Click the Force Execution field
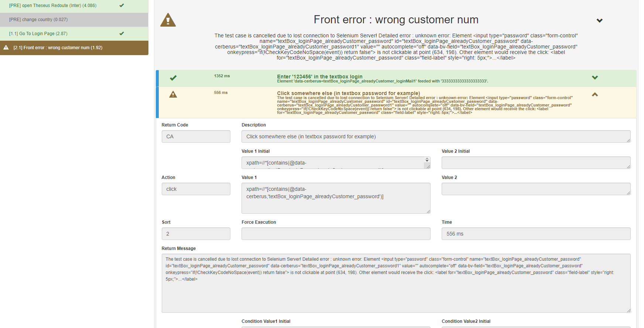The image size is (644, 328). pos(336,234)
